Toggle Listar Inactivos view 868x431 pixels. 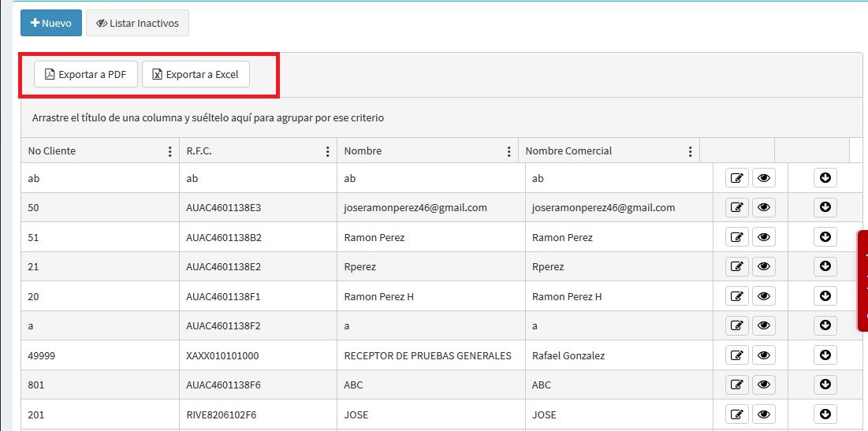pos(137,24)
